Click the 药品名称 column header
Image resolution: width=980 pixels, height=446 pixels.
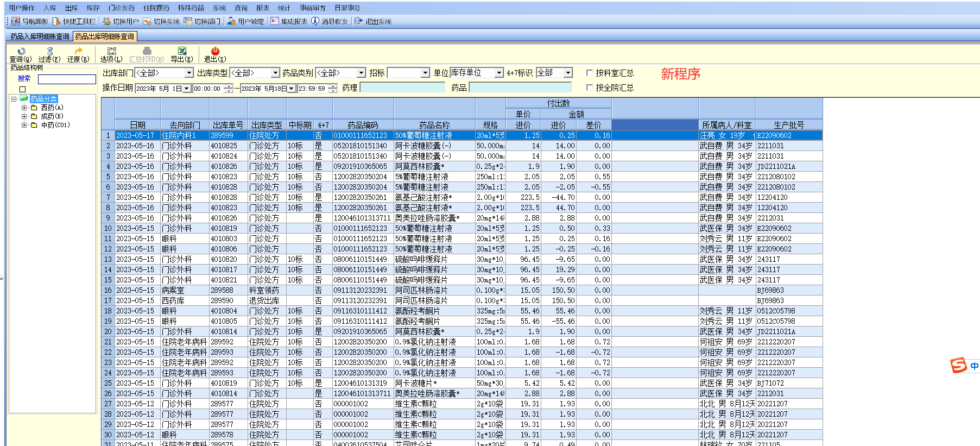point(434,125)
